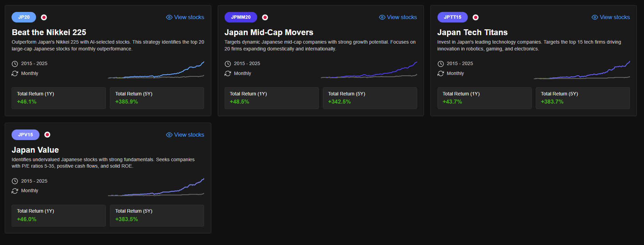Click the clock icon in Japan Tech Titans card
This screenshot has height=245, width=644.
[441, 64]
